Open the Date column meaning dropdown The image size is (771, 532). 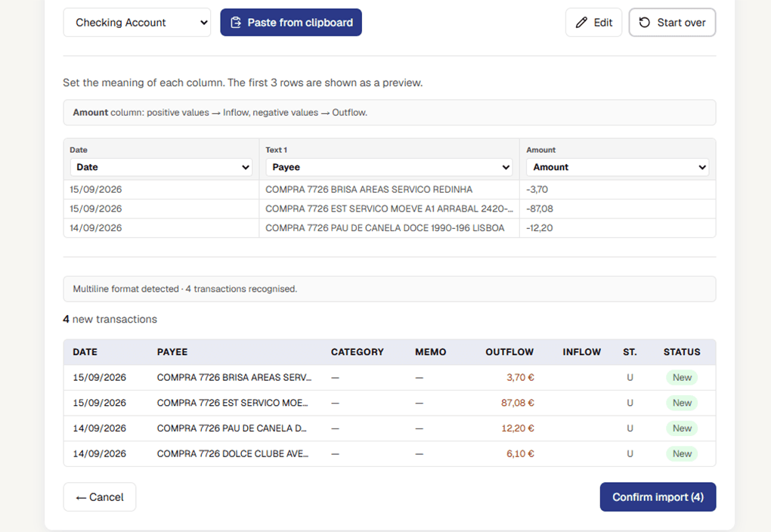coord(161,167)
